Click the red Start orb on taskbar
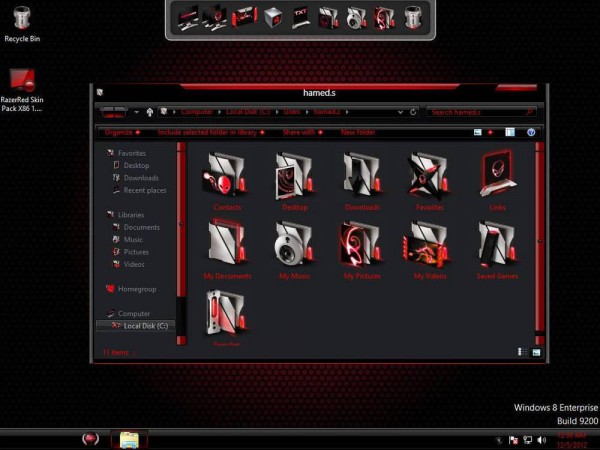 (90, 439)
